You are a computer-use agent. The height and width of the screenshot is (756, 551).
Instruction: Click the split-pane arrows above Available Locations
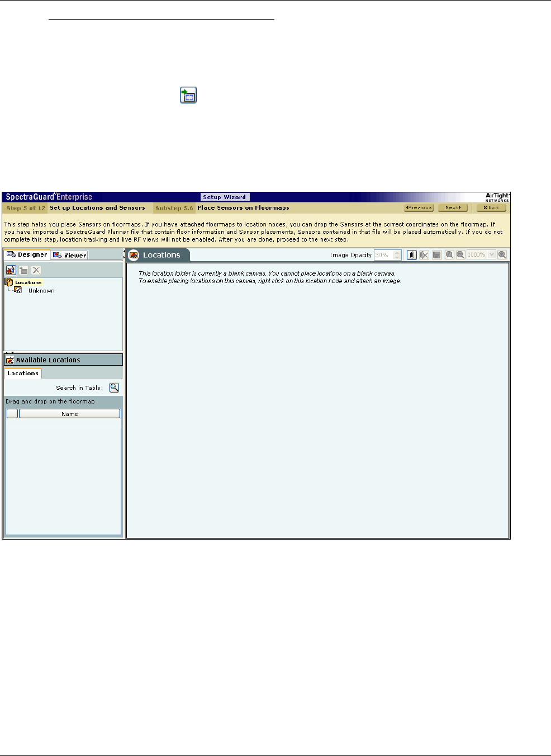[x=9, y=352]
